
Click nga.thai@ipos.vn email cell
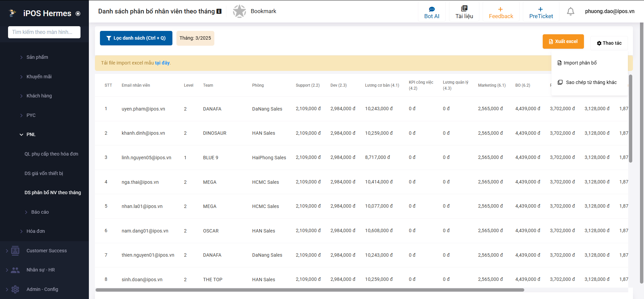point(140,182)
